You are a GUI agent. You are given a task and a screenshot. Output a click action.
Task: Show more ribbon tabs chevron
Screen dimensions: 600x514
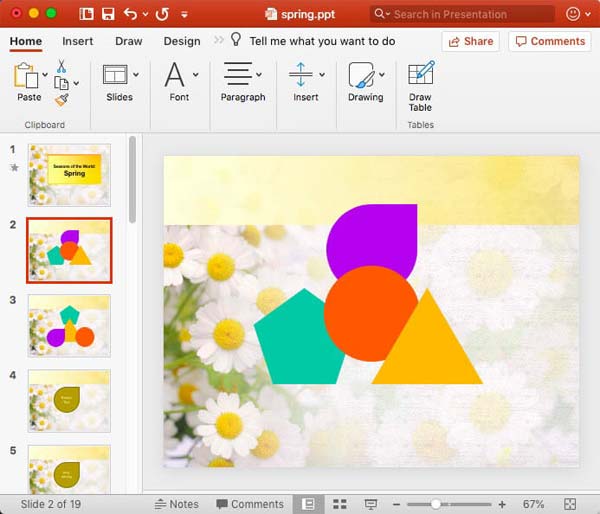point(218,40)
